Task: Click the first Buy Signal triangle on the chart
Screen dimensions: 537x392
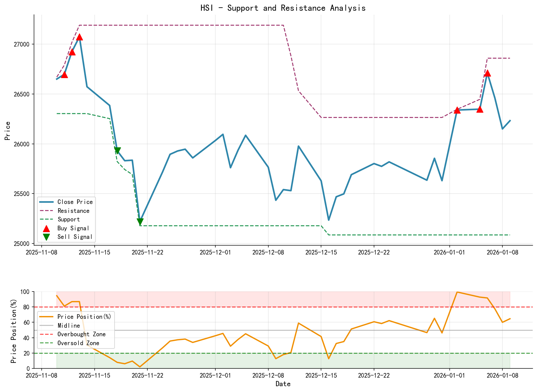Action: click(x=64, y=74)
